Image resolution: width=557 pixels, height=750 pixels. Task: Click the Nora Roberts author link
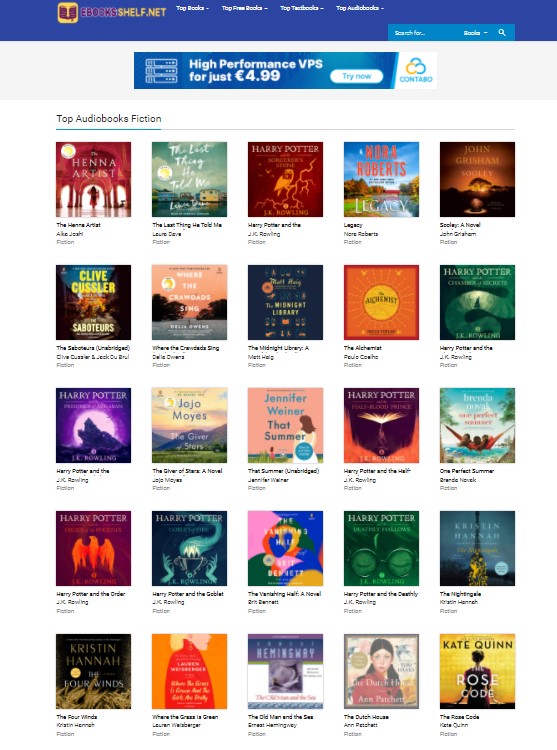pos(360,234)
